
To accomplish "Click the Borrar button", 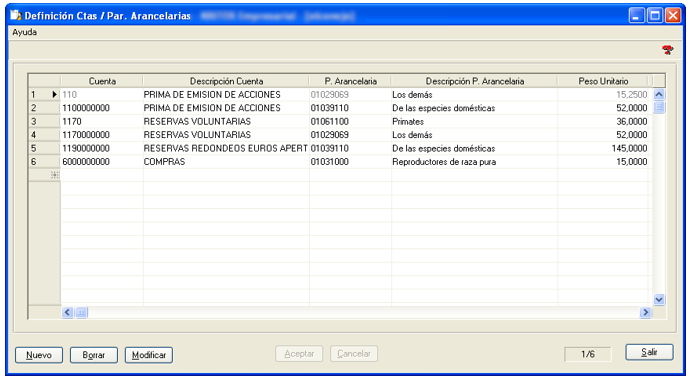I will pyautogui.click(x=94, y=355).
